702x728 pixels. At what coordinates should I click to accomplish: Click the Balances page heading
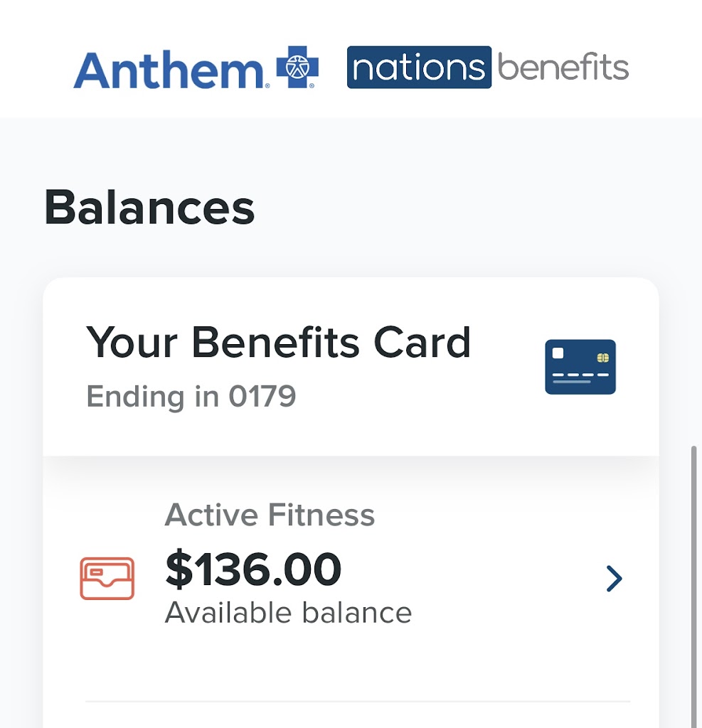[x=149, y=208]
